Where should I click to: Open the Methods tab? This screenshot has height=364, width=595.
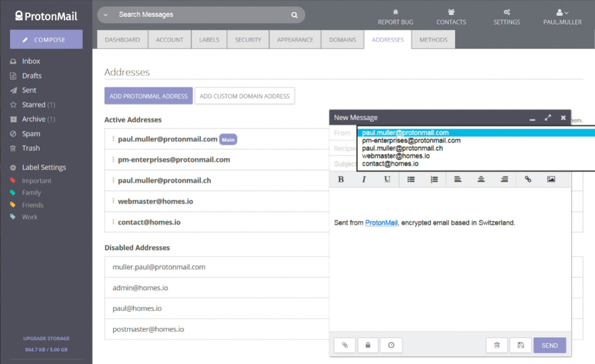(433, 39)
